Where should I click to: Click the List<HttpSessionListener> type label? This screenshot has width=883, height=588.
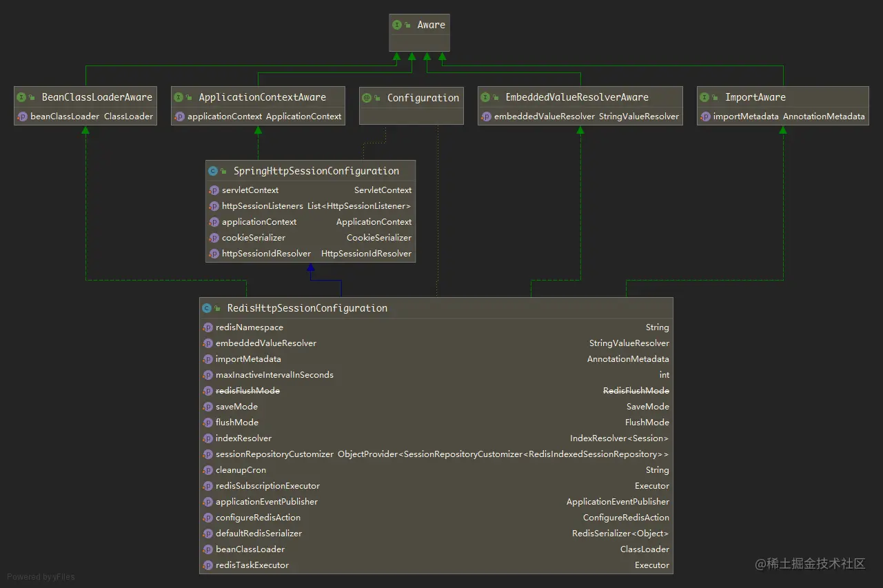pyautogui.click(x=359, y=206)
